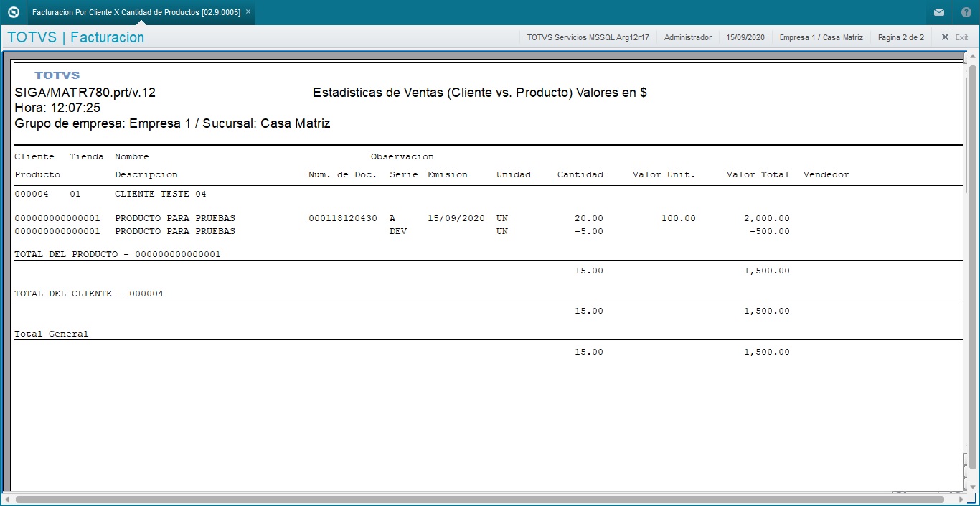Click emission date 15/09/2020 in the row
The height and width of the screenshot is (506, 980).
point(456,218)
